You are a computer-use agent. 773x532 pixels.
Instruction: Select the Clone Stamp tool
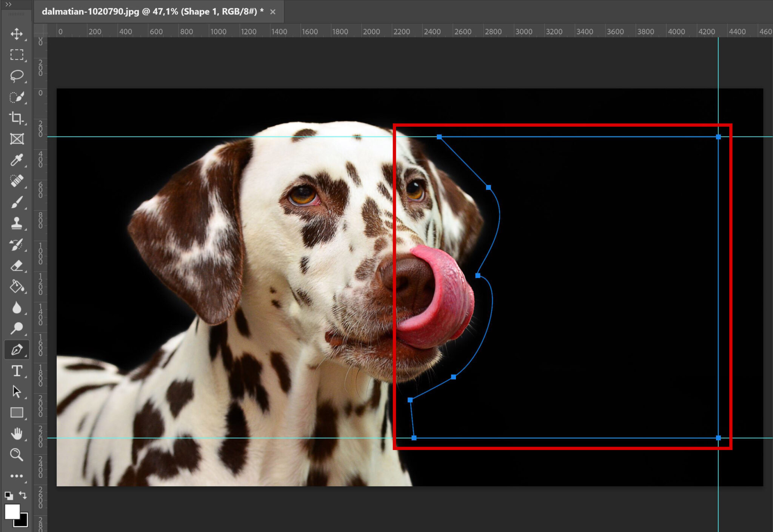(17, 224)
